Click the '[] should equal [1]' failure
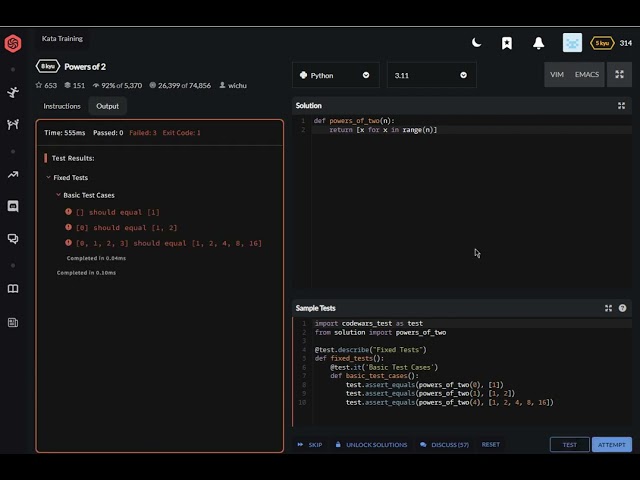The height and width of the screenshot is (480, 640). click(x=112, y=212)
